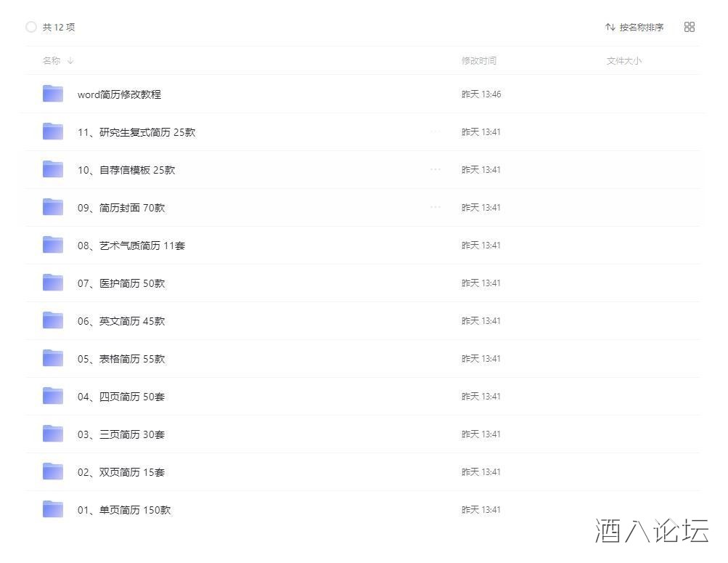Sort by the 名称 column header

point(52,61)
